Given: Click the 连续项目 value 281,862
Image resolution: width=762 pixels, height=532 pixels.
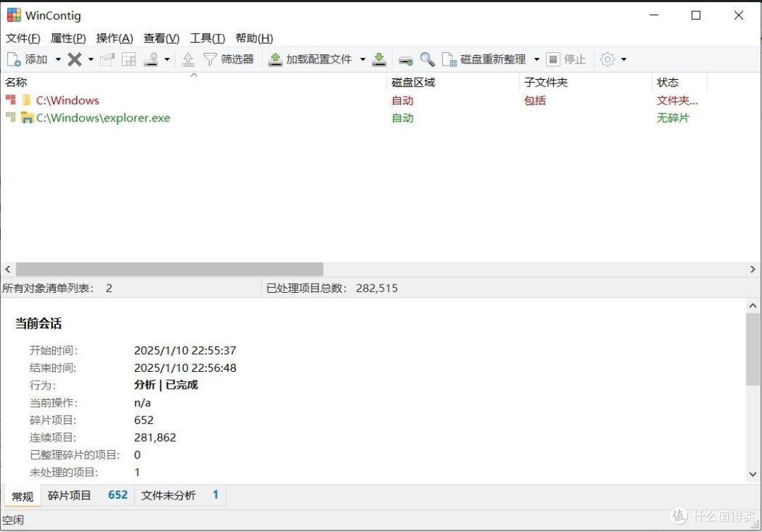Looking at the screenshot, I should coord(155,437).
